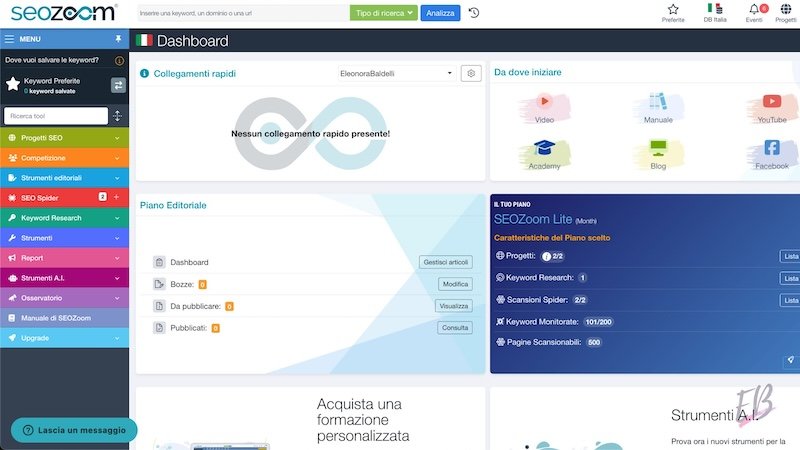Click Lista button for Scansioni Spider row
This screenshot has width=800, height=450.
[790, 300]
